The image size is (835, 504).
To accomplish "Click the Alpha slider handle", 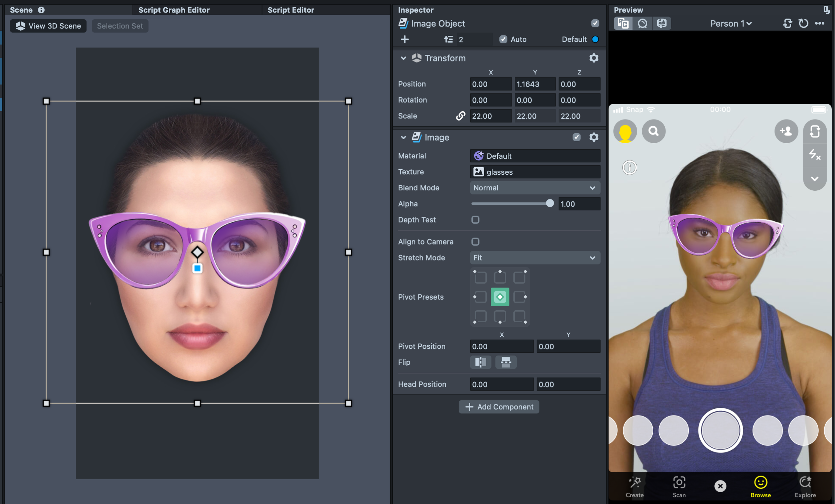I will [550, 203].
